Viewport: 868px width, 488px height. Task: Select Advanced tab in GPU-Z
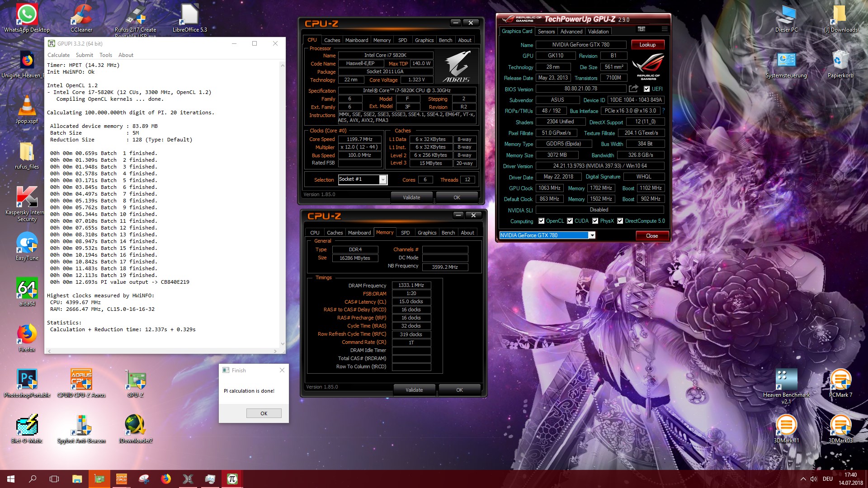[571, 32]
